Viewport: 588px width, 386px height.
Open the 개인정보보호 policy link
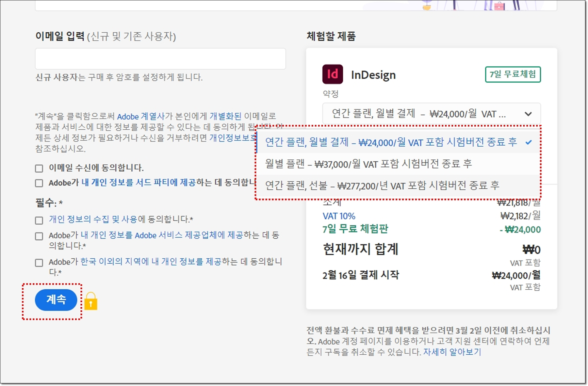[233, 138]
